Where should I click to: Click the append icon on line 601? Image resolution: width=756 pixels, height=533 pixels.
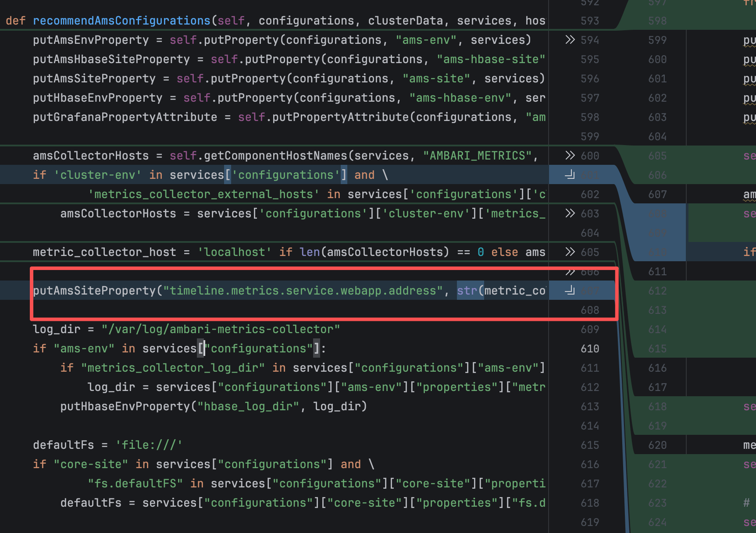click(570, 175)
